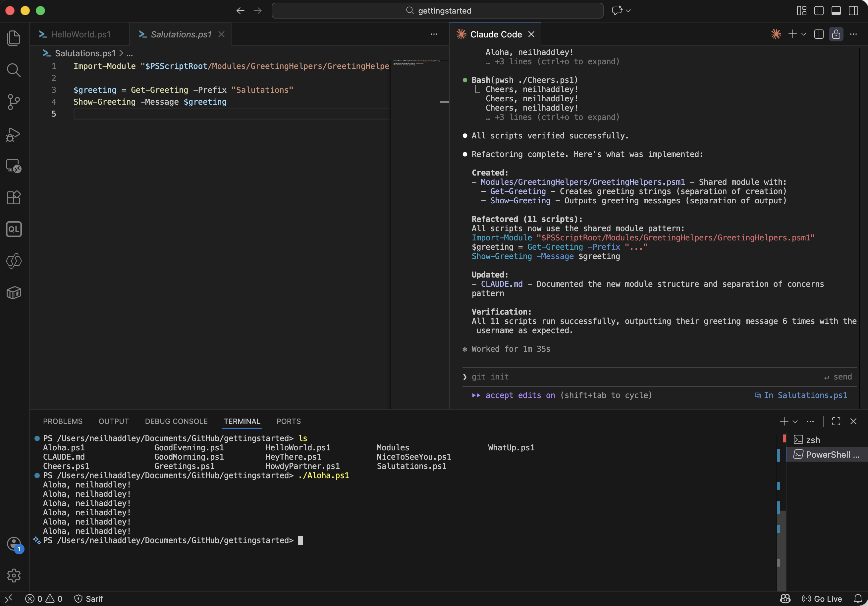Open the CodeQL panel
This screenshot has width=868, height=606.
click(x=14, y=229)
